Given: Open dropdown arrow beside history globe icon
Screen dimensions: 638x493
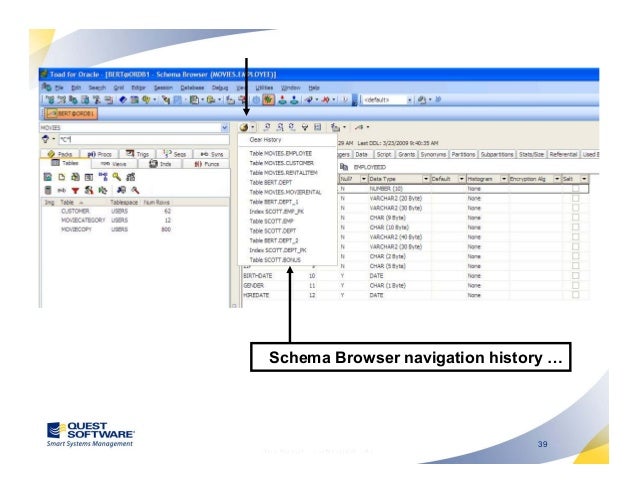Looking at the screenshot, I should (x=253, y=127).
